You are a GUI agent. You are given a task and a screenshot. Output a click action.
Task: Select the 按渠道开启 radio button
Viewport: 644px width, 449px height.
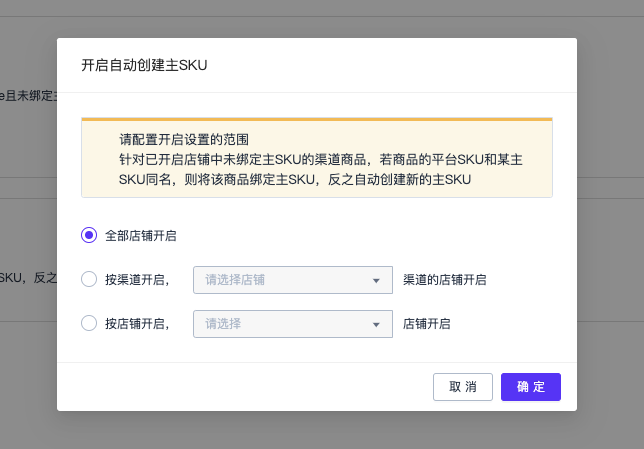pos(89,279)
